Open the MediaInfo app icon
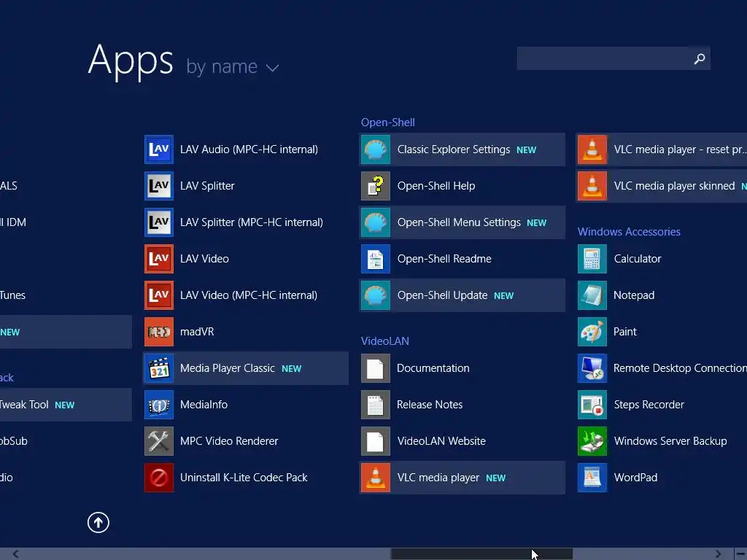The image size is (747, 560). [158, 405]
